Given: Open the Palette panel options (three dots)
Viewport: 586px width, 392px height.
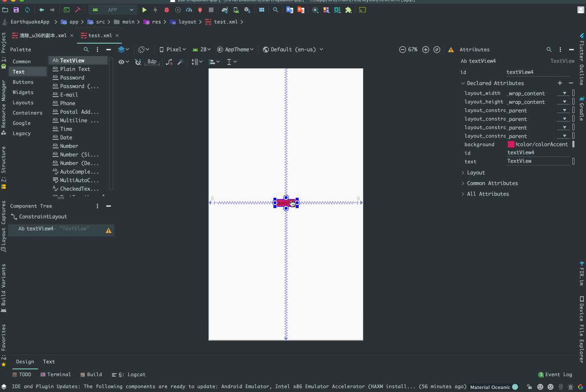Looking at the screenshot, I should click(97, 50).
